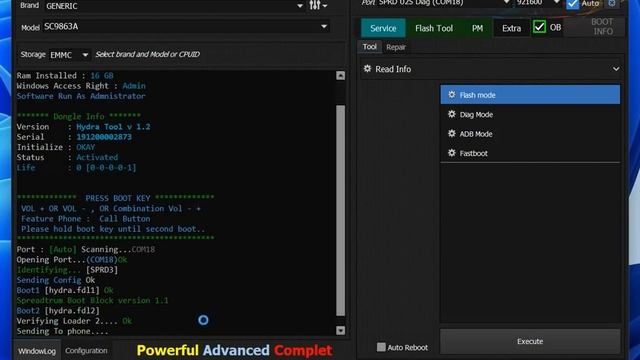Click the log vertical scrollbar thumb
This screenshot has width=640, height=360.
click(340, 211)
